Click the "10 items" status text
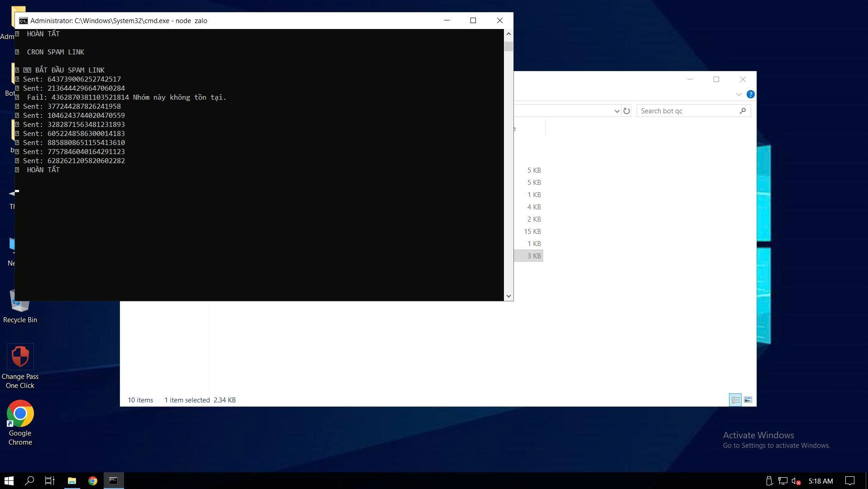Image resolution: width=868 pixels, height=489 pixels. click(140, 400)
